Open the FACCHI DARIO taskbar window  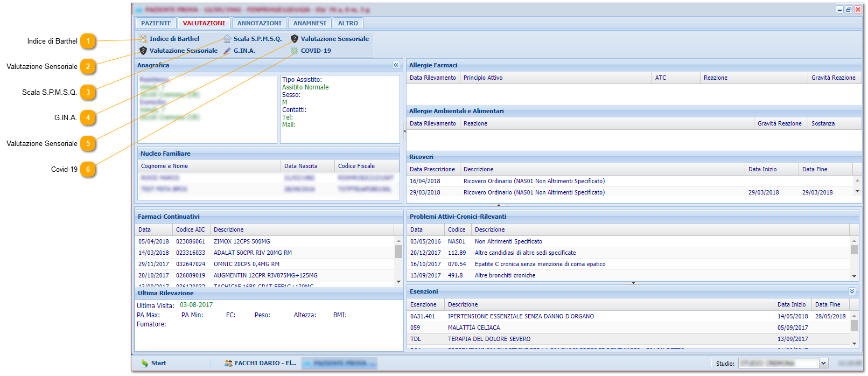point(261,364)
